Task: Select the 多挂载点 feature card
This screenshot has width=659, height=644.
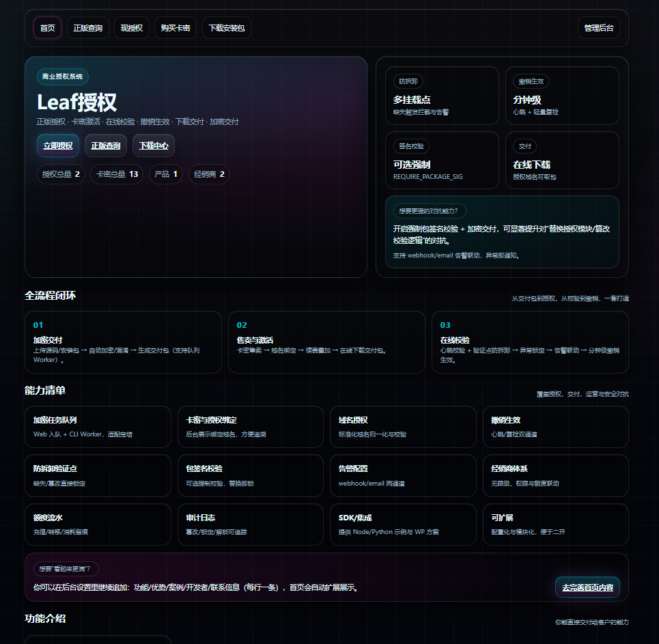Action: (x=442, y=96)
